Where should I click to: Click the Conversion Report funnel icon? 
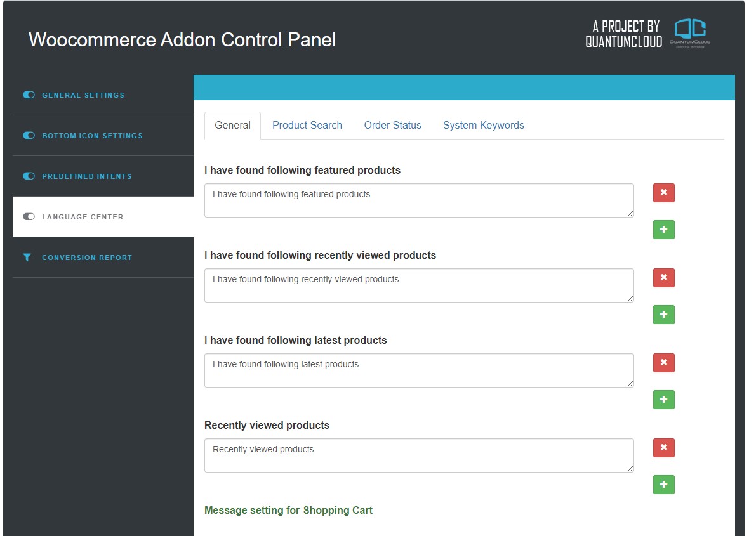(27, 258)
